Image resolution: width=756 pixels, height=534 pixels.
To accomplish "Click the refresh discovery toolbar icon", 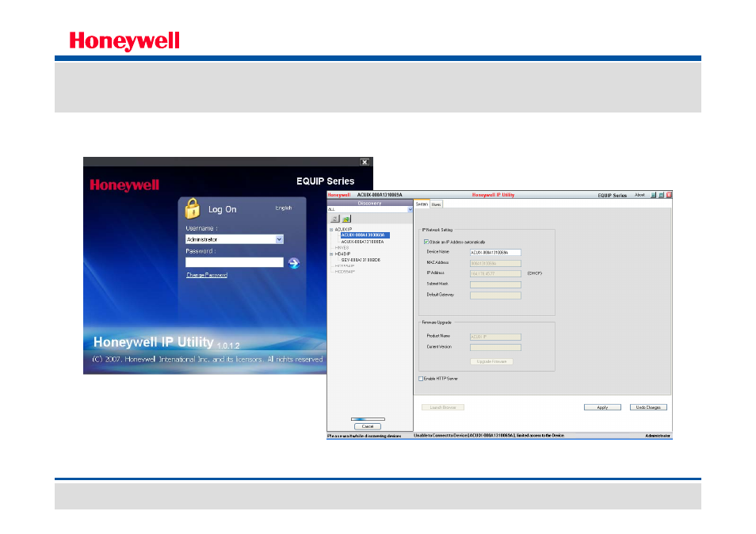I will point(334,219).
